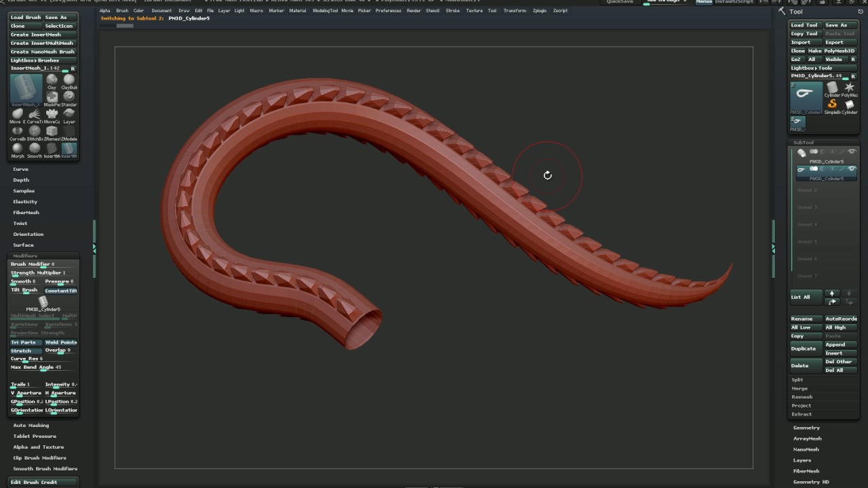Toggle the Tri Parts option
Viewport: 868px width, 488px height.
point(26,342)
